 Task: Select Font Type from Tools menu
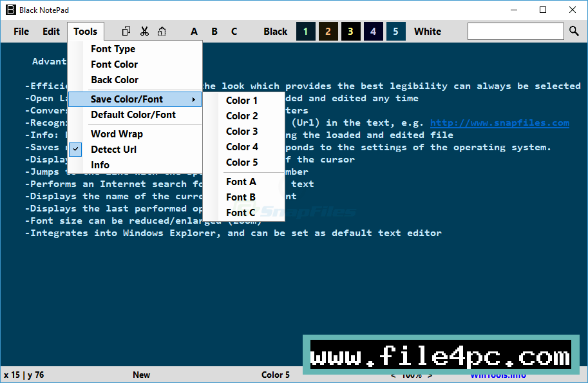[x=135, y=49]
